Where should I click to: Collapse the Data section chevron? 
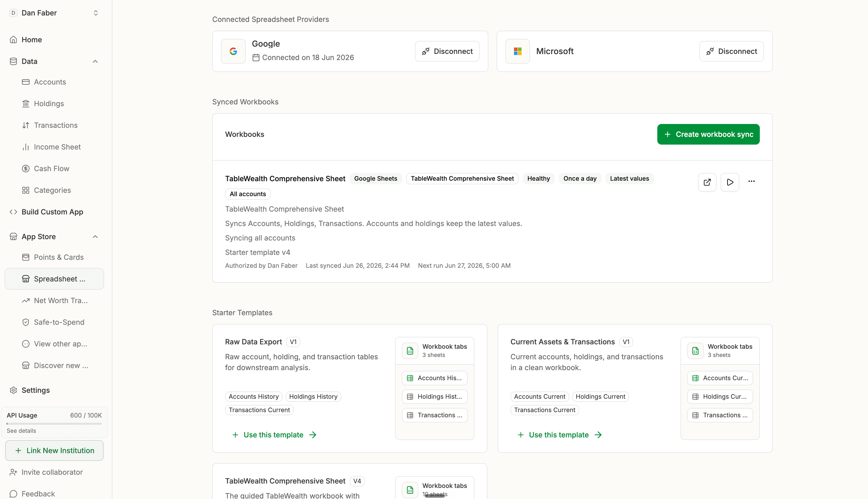pyautogui.click(x=95, y=61)
